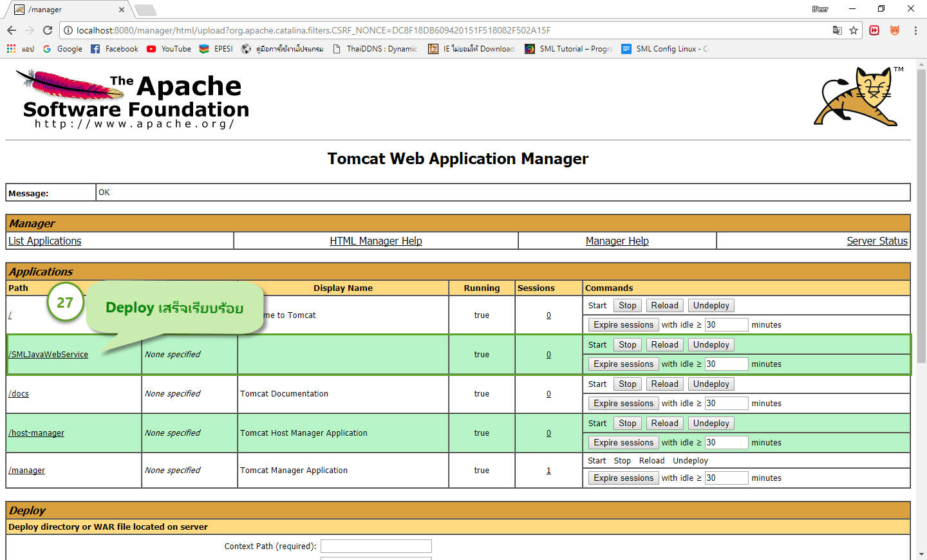Open the Manager Help link
Image resolution: width=927 pixels, height=560 pixels.
[617, 241]
